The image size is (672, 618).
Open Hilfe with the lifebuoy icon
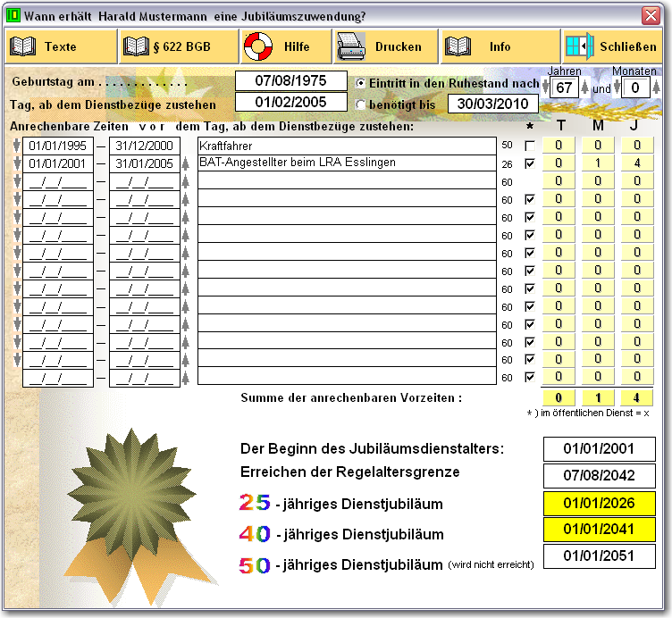click(286, 46)
